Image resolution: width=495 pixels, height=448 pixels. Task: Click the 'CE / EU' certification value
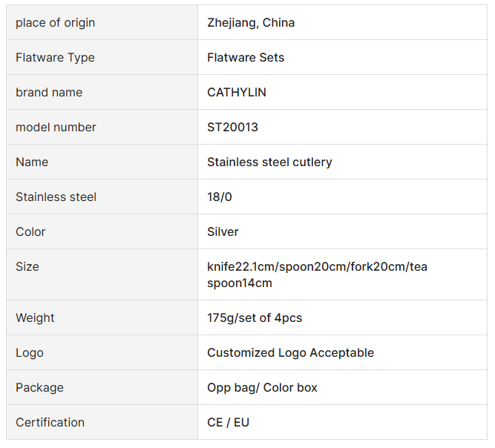coord(228,423)
